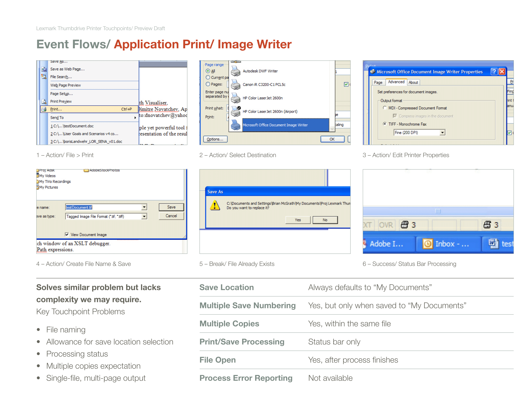The width and height of the screenshot is (532, 411).
Task: Click the "Multiple Save Numbering" heading text
Action: click(247, 306)
